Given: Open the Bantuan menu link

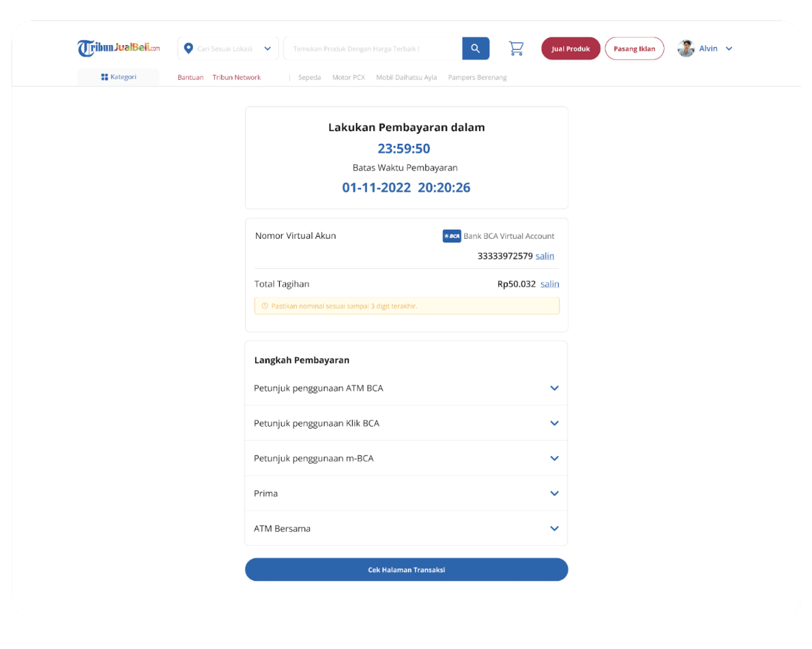Looking at the screenshot, I should coord(191,78).
